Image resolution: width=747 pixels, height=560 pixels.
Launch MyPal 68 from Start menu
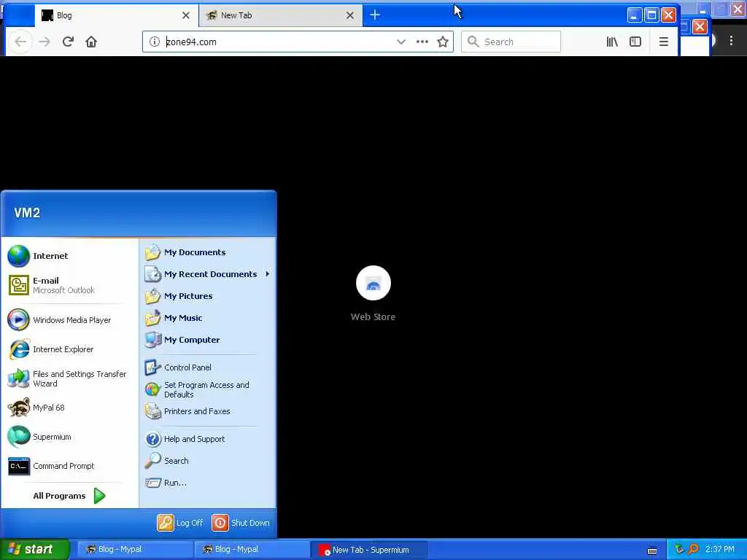pos(69,408)
